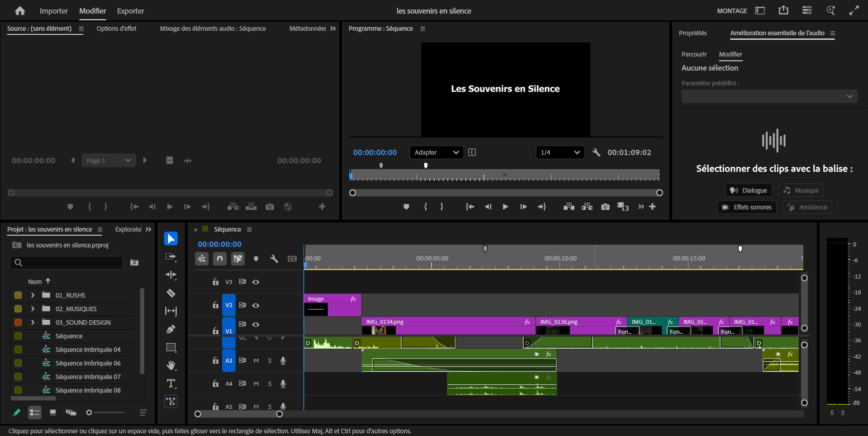
Task: Open timeline settings wrench icon
Action: (x=274, y=259)
